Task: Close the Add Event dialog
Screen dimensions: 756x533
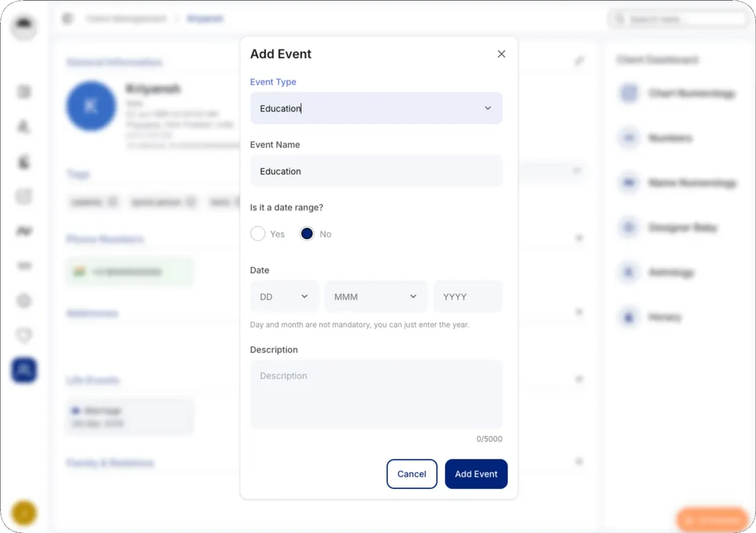Action: point(501,54)
